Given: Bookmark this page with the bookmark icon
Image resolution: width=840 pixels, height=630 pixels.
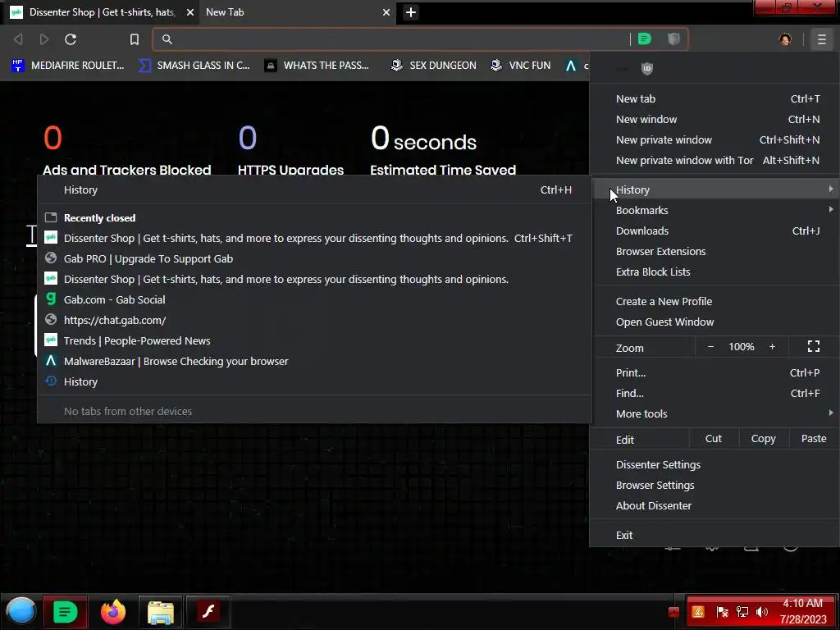Looking at the screenshot, I should 135,39.
